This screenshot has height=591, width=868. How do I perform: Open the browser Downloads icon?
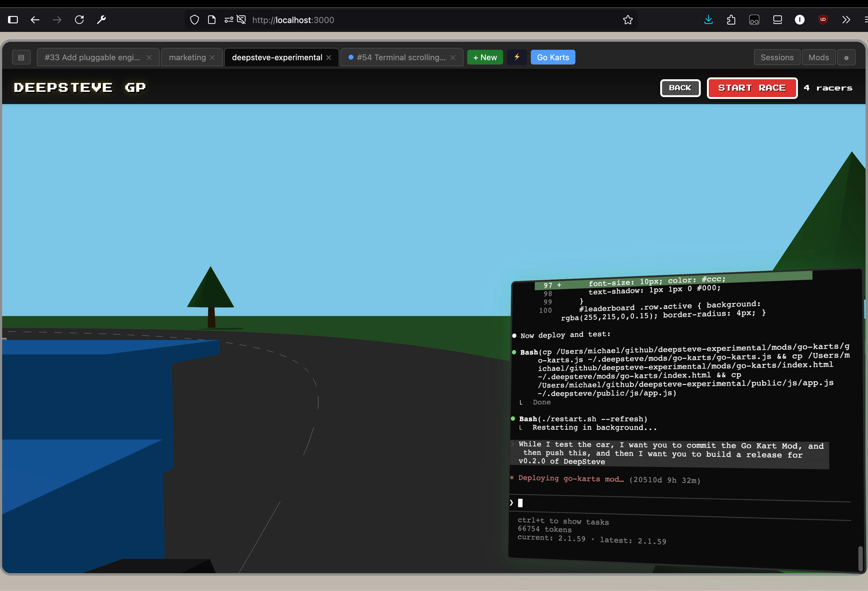pos(708,20)
